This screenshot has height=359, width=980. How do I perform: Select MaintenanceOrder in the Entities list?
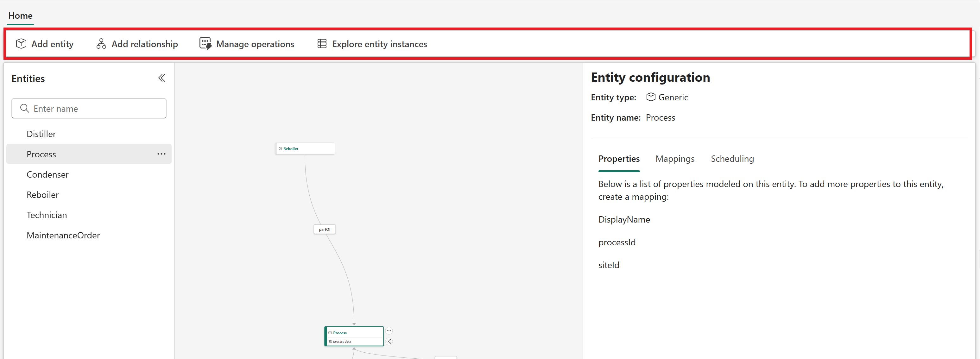(63, 236)
